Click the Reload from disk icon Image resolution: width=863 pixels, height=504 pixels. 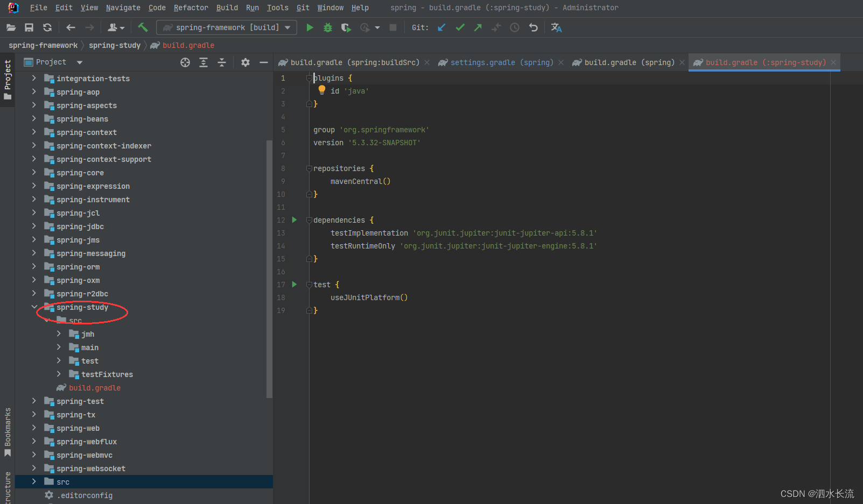[x=47, y=27]
